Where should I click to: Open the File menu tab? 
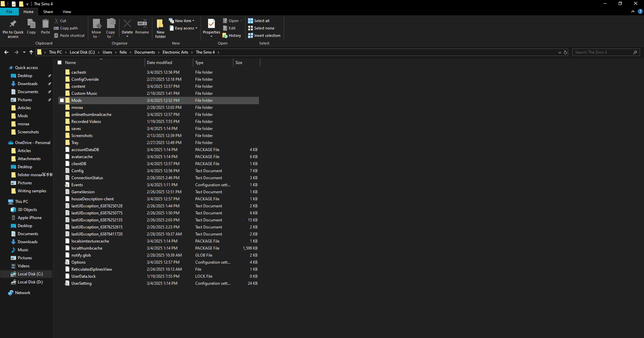(9, 12)
